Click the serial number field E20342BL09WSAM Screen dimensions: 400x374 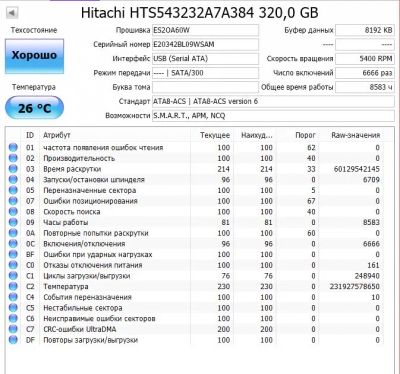(205, 44)
